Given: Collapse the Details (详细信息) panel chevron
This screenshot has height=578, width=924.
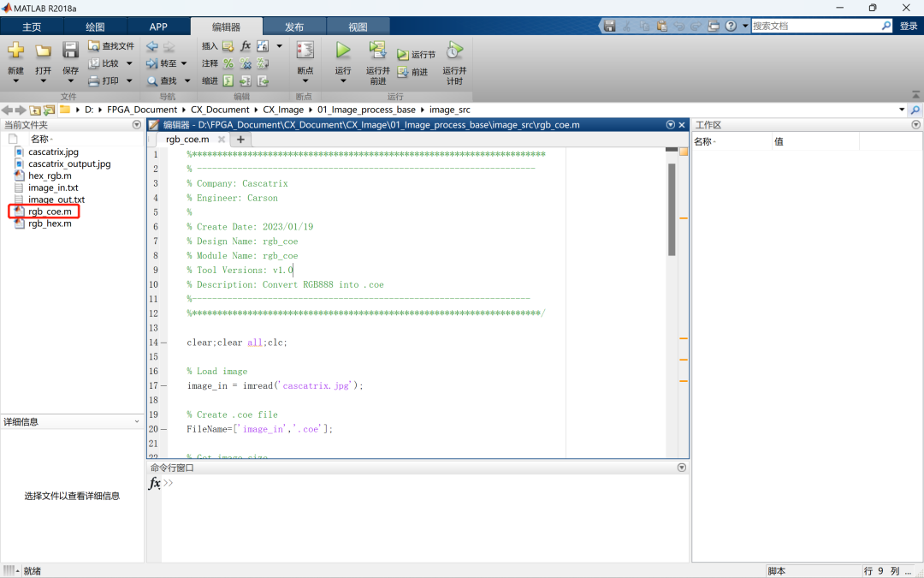Looking at the screenshot, I should click(137, 421).
